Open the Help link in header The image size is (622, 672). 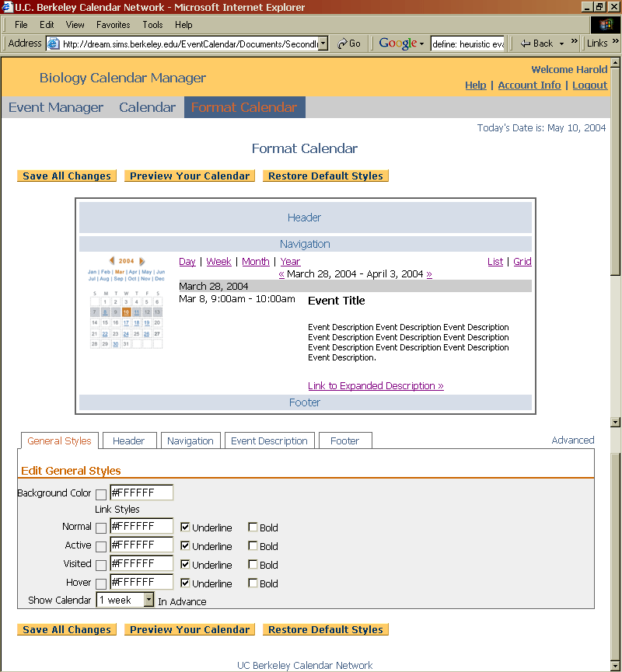pyautogui.click(x=476, y=85)
